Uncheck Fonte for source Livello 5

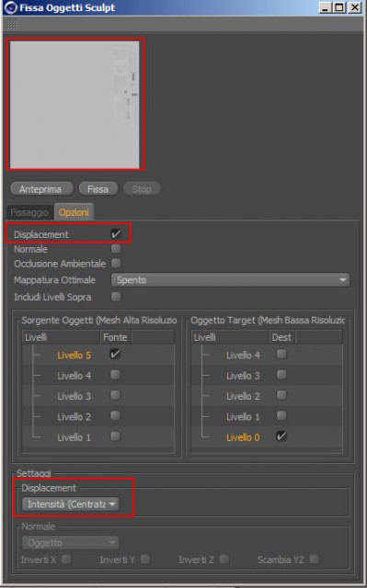click(115, 355)
